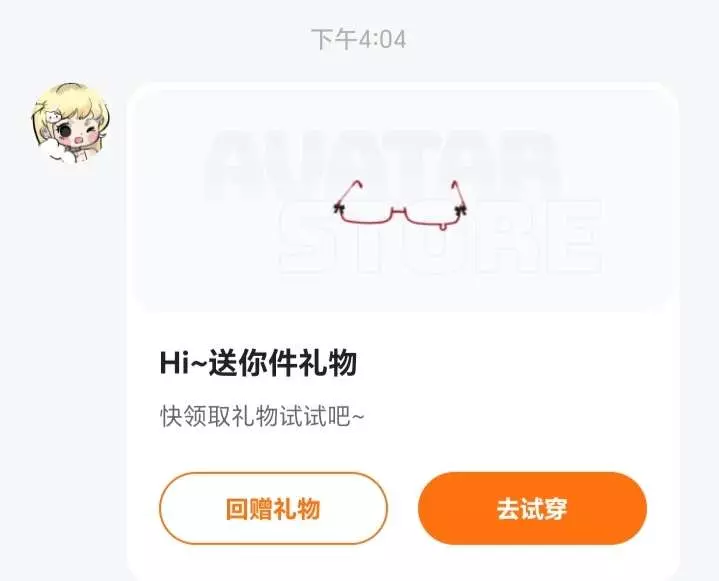This screenshot has height=581, width=719.
Task: Open the sender's blonde cartoon avatar
Action: tap(70, 123)
